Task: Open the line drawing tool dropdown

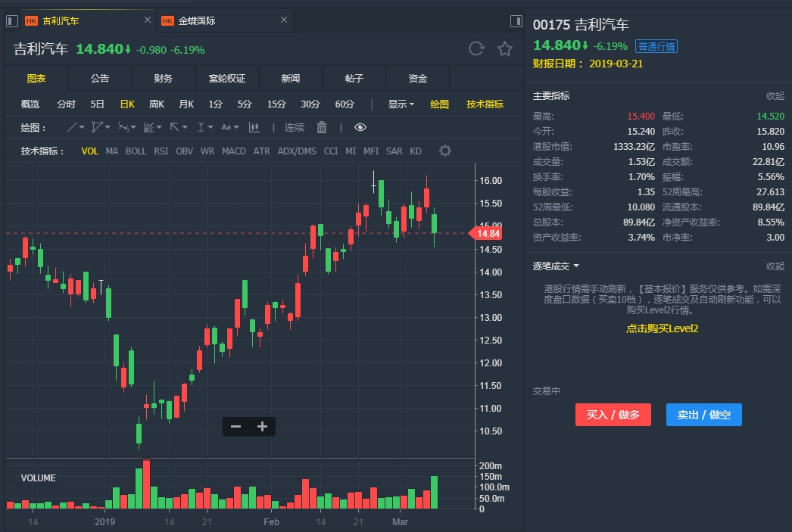Action: [76, 127]
